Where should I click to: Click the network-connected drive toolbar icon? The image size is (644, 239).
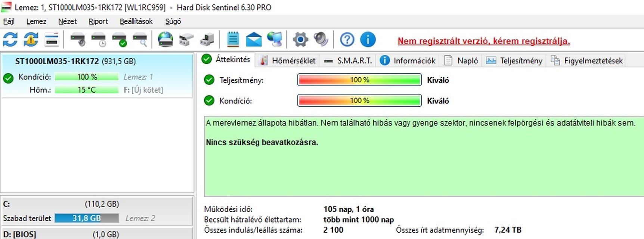pos(186,39)
